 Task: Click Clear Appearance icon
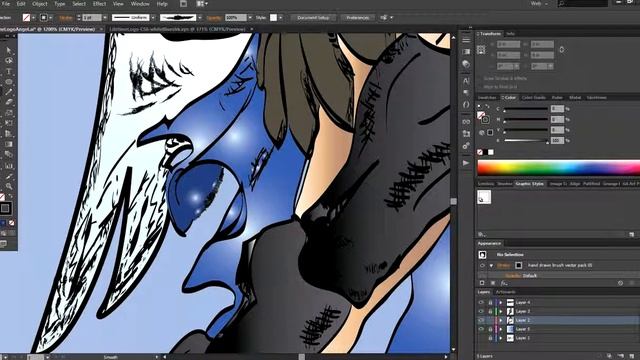point(620,283)
